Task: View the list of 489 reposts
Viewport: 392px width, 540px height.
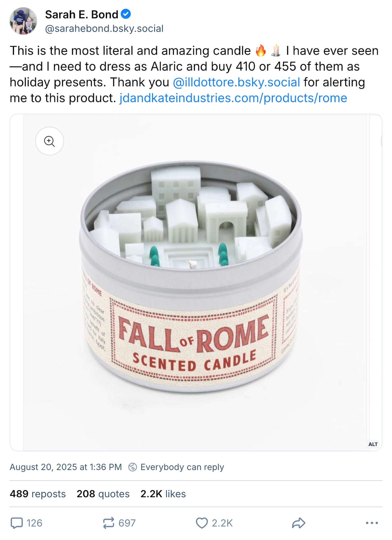Action: tap(38, 494)
